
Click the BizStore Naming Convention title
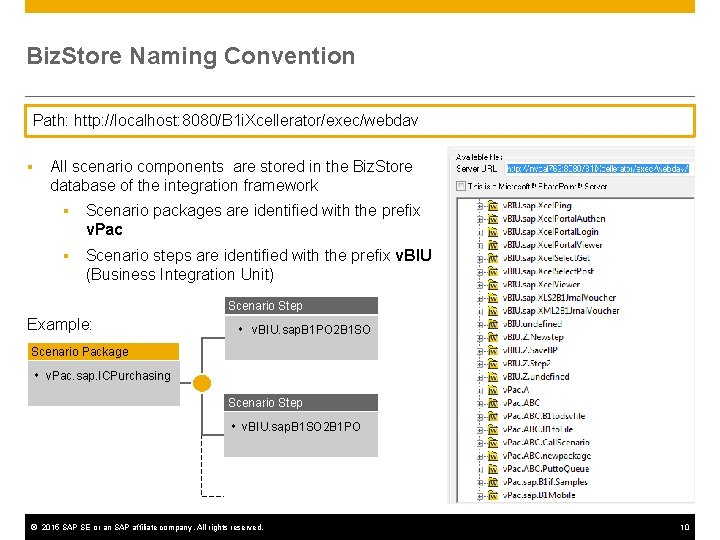tap(191, 56)
